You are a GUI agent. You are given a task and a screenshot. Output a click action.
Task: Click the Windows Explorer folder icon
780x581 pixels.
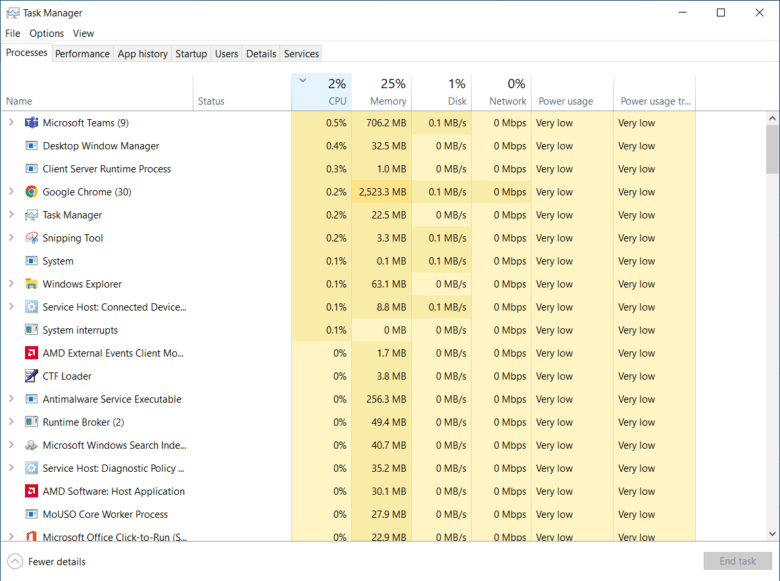pyautogui.click(x=31, y=284)
